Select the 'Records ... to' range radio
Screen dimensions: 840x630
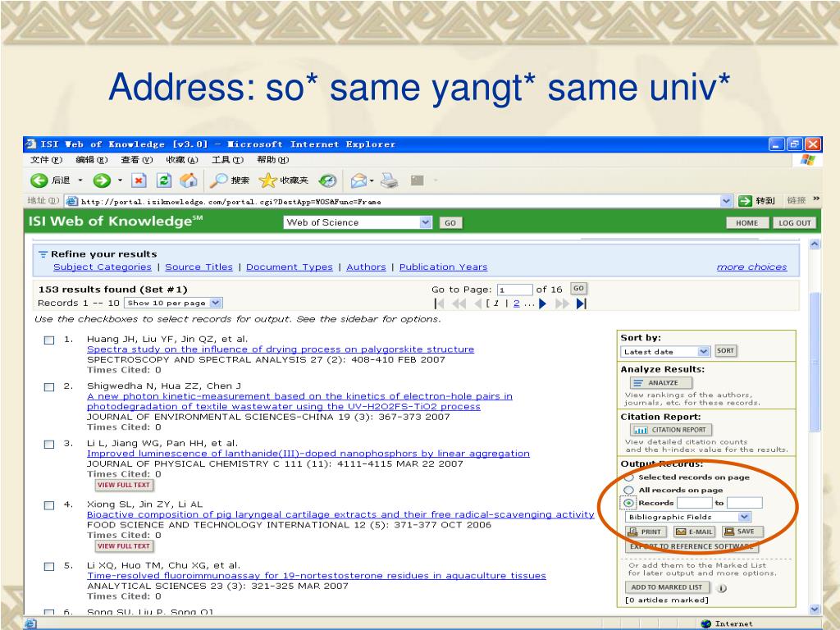(x=629, y=503)
